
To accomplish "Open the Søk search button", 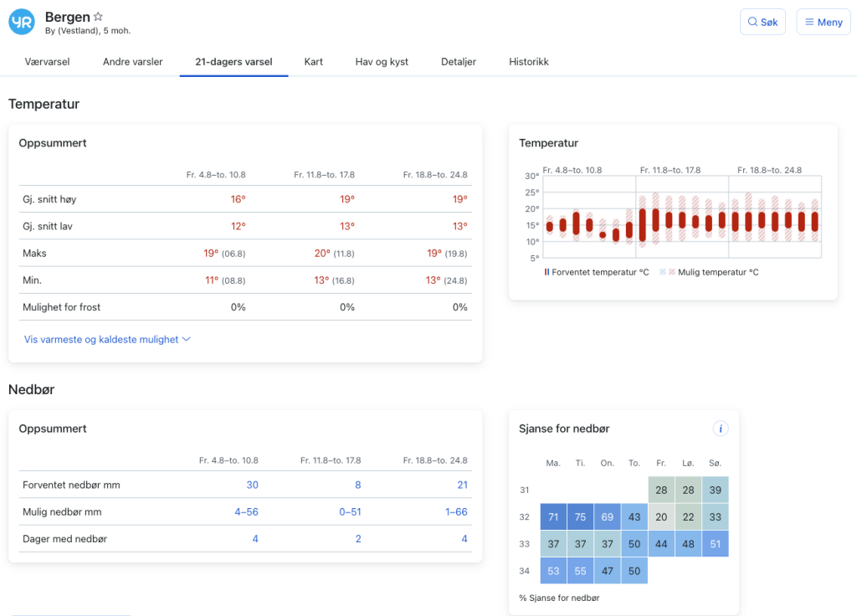I will coord(762,22).
